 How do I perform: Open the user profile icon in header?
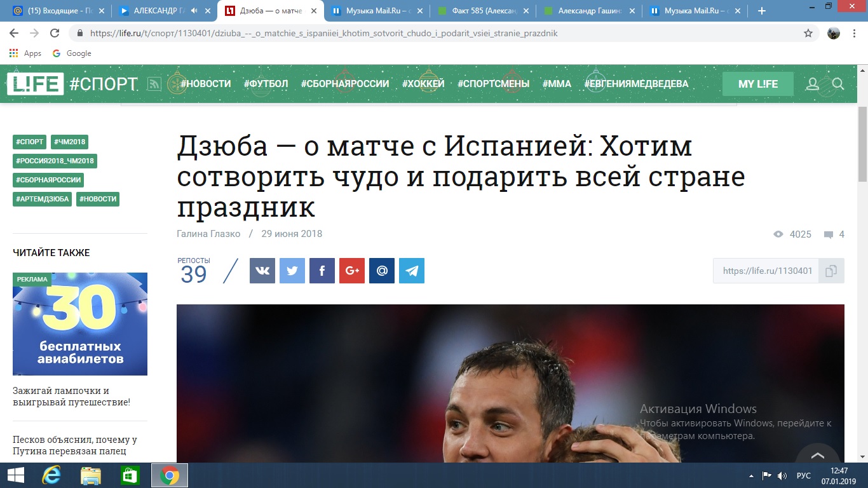pyautogui.click(x=812, y=84)
